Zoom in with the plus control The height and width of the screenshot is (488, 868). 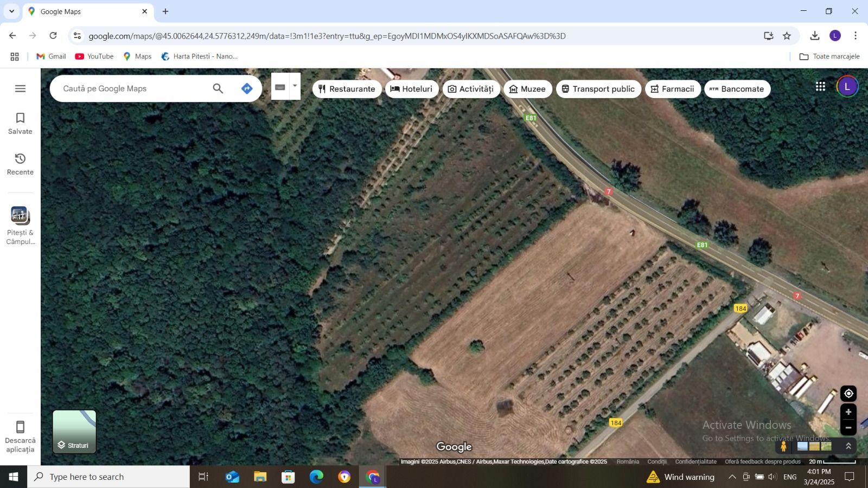[x=849, y=412]
